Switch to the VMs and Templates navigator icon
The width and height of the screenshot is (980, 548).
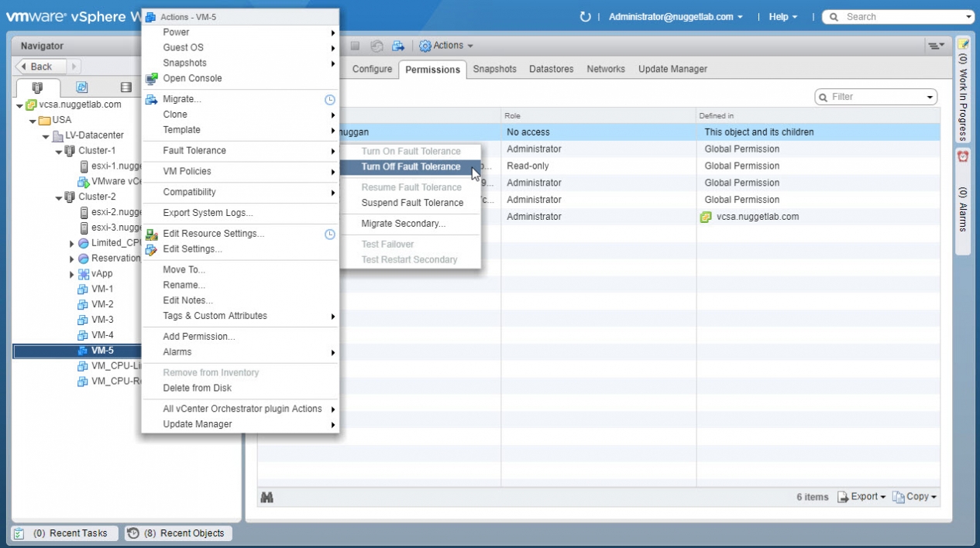[x=81, y=87]
